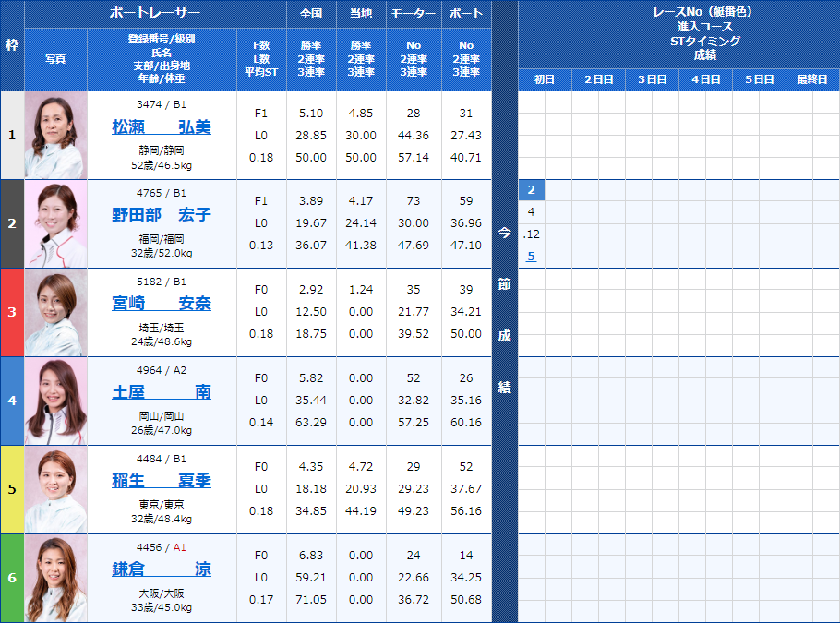Screen dimensions: 840x623
Task: Click local win rate 4.85
Action: pyautogui.click(x=361, y=113)
